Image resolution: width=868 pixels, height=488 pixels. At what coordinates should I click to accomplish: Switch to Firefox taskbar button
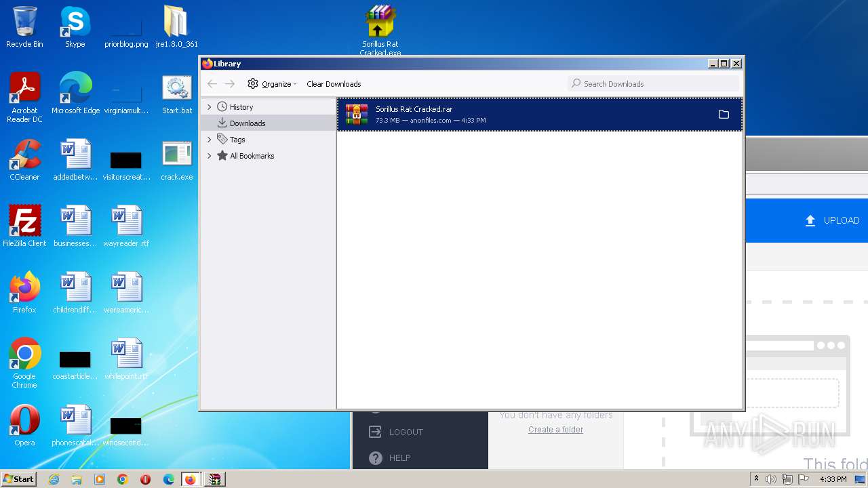click(x=191, y=479)
